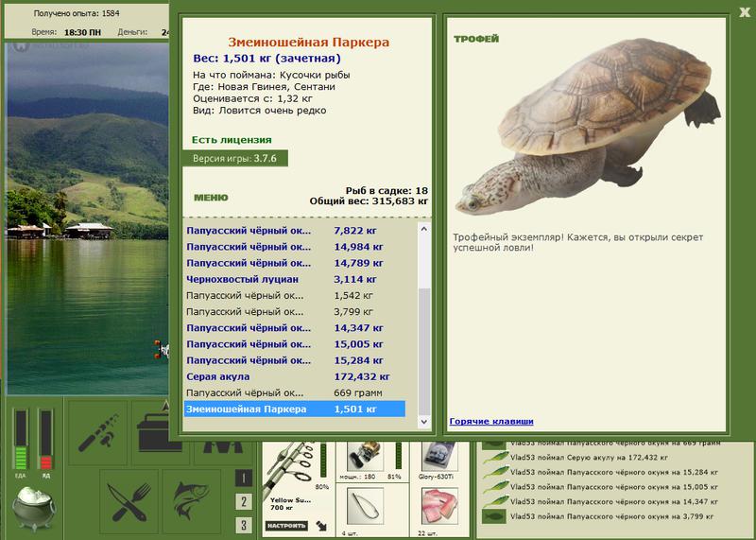Screen dimensions: 756x540
Task: Click log entry about Серую акулу на 172,432 кг
Action: [x=589, y=457]
